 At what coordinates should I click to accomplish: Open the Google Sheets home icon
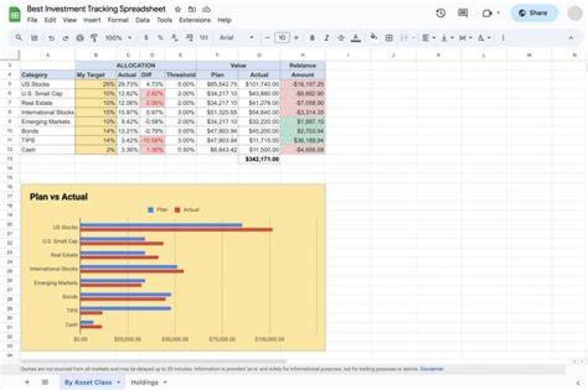14,14
